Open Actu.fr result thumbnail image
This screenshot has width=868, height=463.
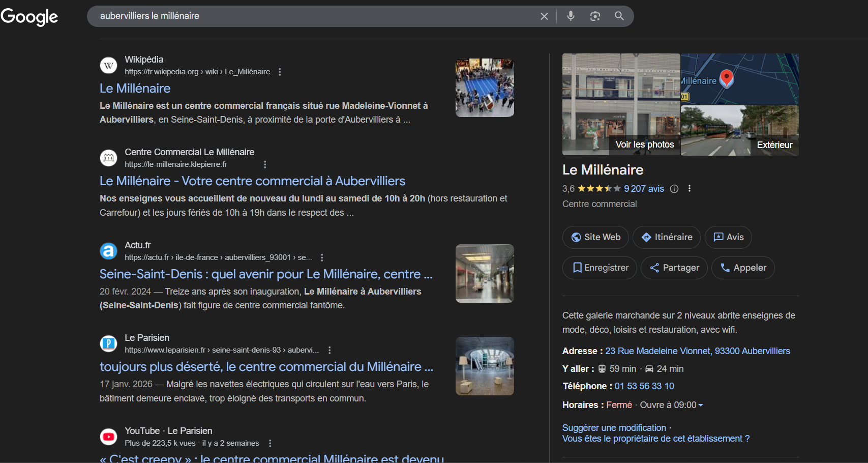coord(485,273)
